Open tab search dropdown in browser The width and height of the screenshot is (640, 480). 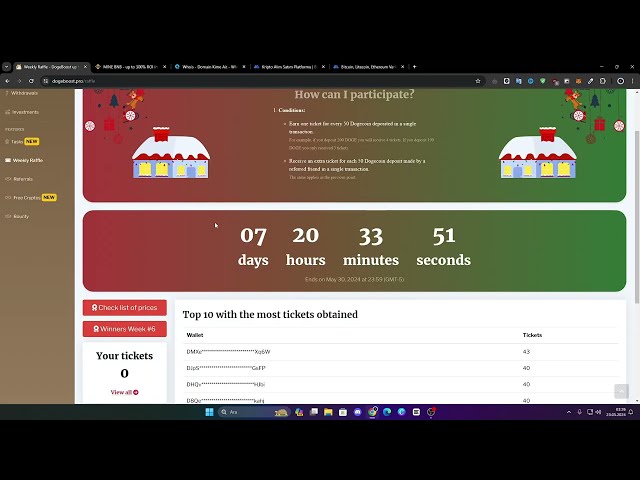7,67
